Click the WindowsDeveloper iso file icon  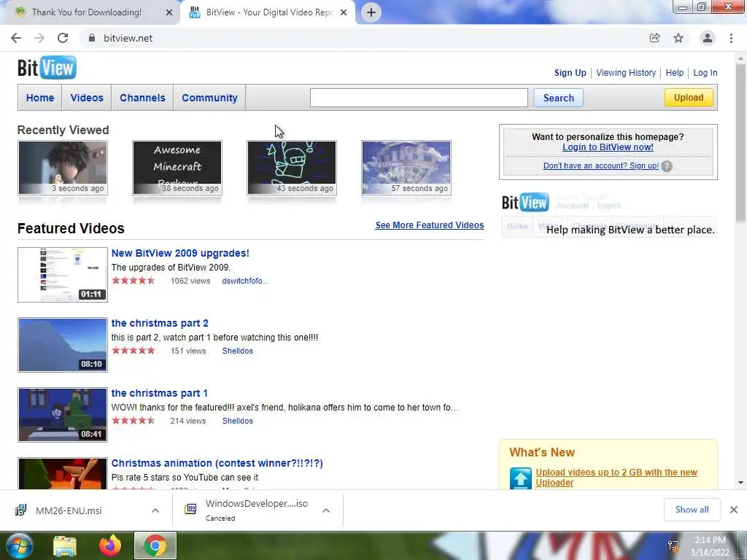[x=190, y=510]
